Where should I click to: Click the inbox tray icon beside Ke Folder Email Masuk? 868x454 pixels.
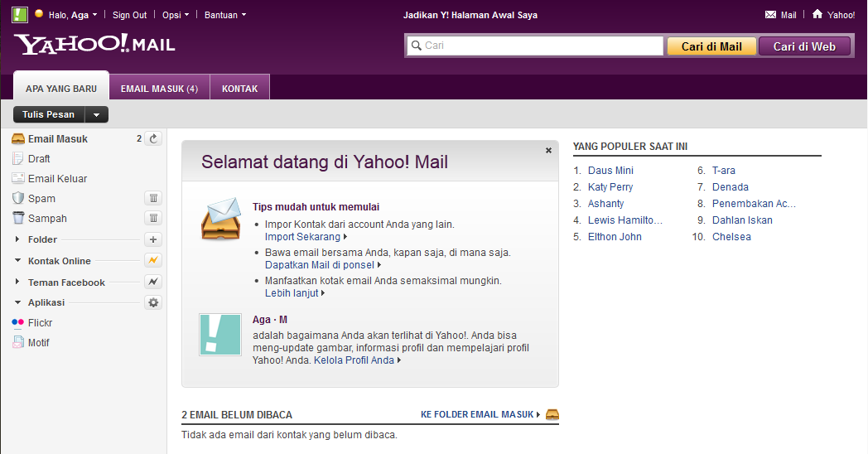pos(552,414)
